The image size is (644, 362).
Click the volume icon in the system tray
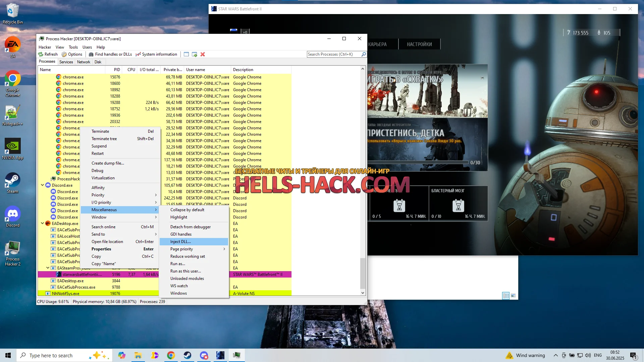pos(588,355)
